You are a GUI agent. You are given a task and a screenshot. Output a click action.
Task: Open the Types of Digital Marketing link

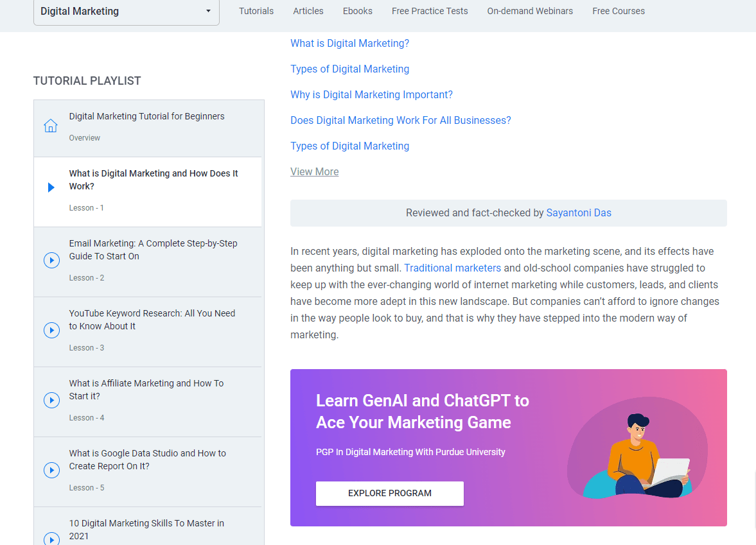coord(349,69)
